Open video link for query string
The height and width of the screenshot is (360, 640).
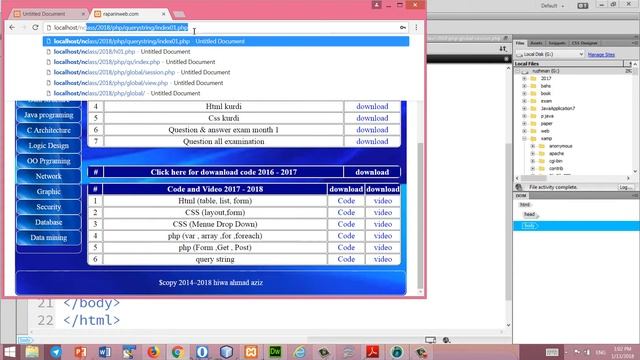tap(383, 260)
